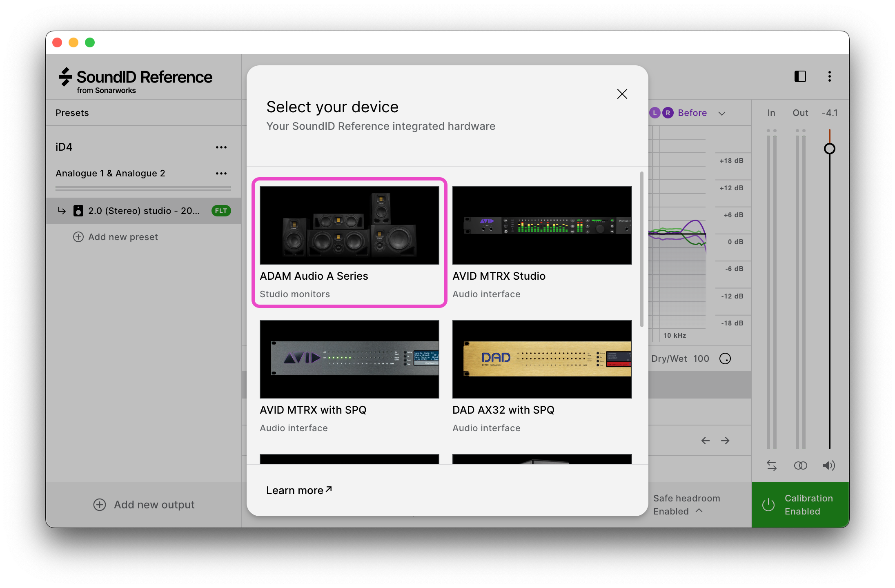The width and height of the screenshot is (895, 588).
Task: Toggle the mono overlapping circles icon
Action: coord(800,465)
